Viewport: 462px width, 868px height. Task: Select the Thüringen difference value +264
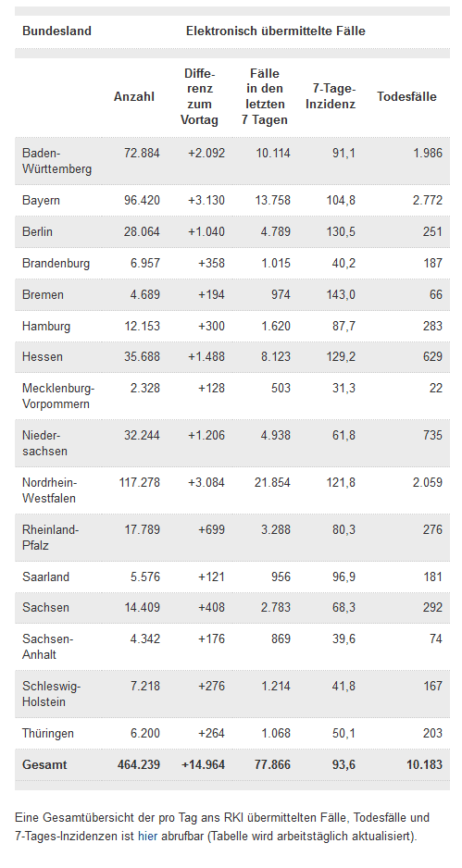(x=212, y=734)
